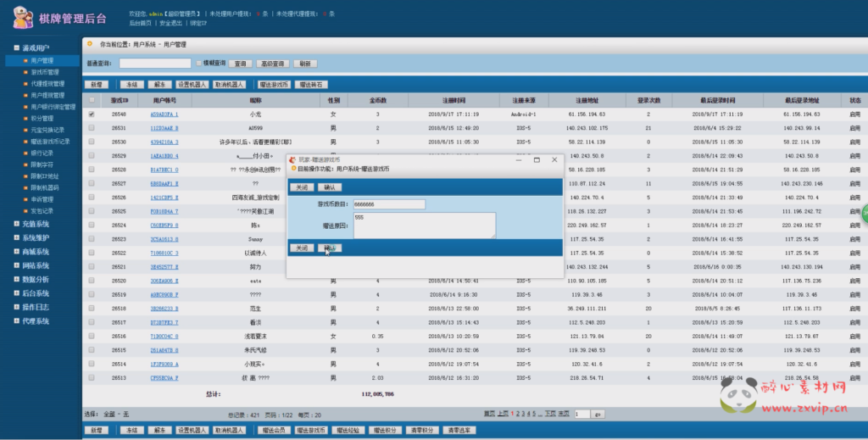Click the 高级查询 advanced search button
The width and height of the screenshot is (868, 440).
(271, 64)
